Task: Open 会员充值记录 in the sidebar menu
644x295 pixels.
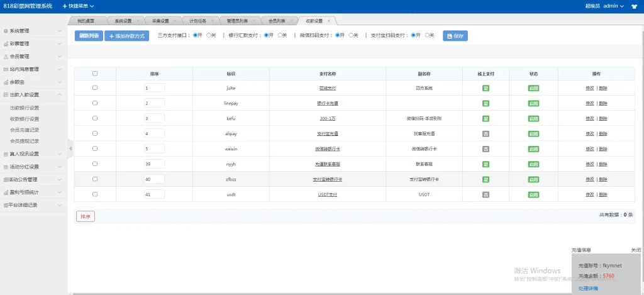Action: click(25, 130)
